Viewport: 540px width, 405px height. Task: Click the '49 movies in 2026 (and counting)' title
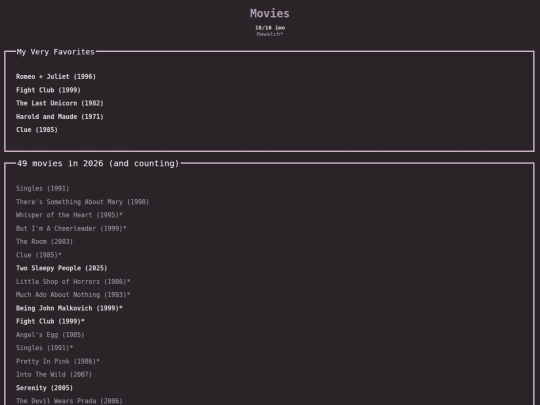(x=98, y=163)
